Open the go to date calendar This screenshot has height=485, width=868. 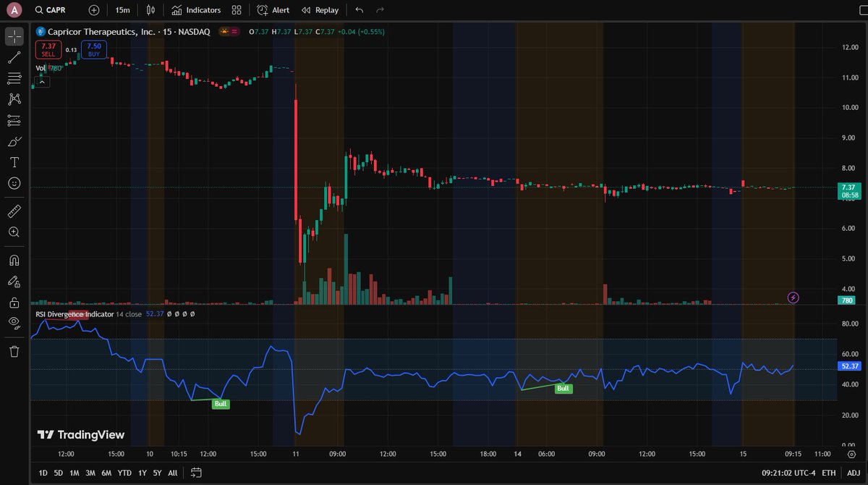(196, 473)
